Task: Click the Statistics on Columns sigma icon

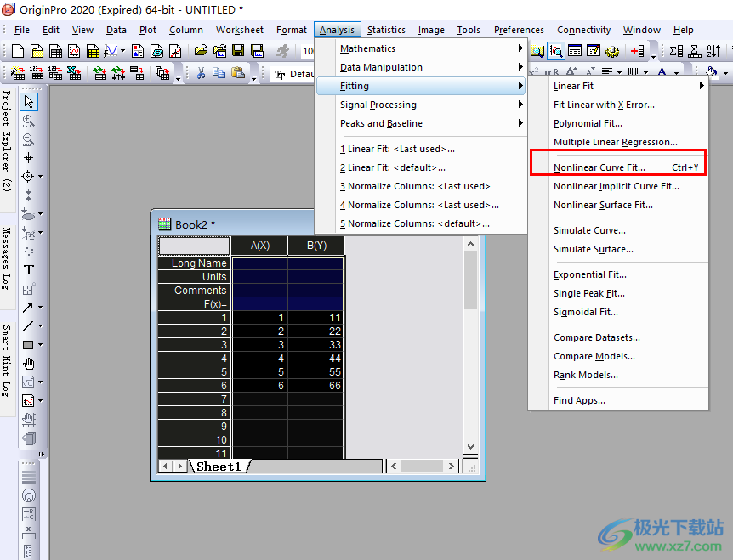Action: (x=676, y=51)
